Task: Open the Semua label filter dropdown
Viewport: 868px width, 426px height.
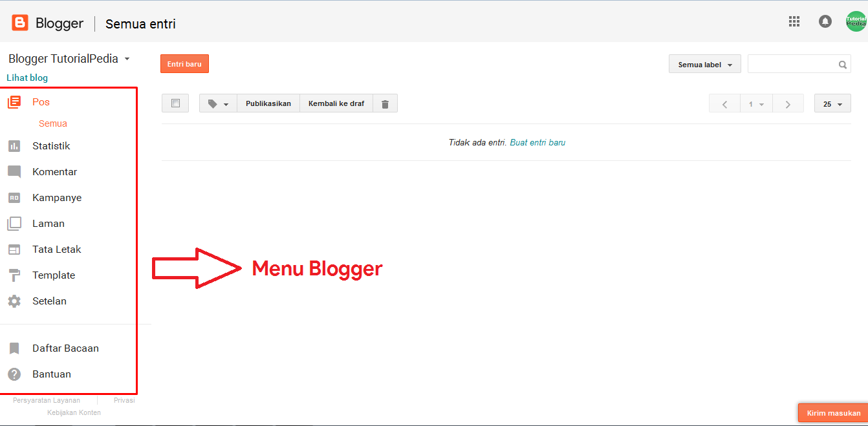Action: pos(705,65)
